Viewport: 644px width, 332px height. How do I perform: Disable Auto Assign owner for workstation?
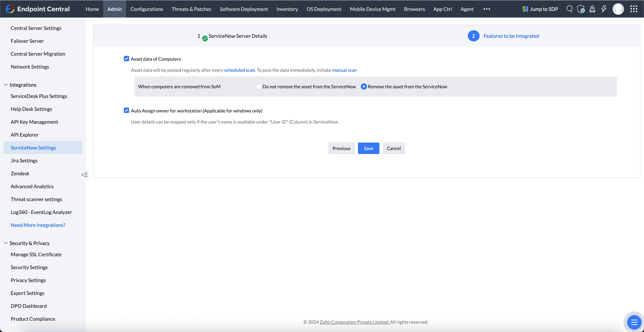pyautogui.click(x=126, y=110)
